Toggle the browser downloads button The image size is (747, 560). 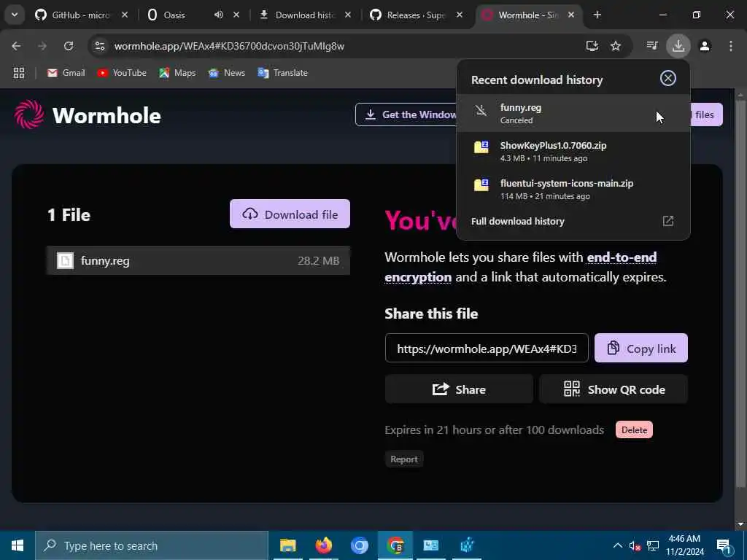(678, 46)
